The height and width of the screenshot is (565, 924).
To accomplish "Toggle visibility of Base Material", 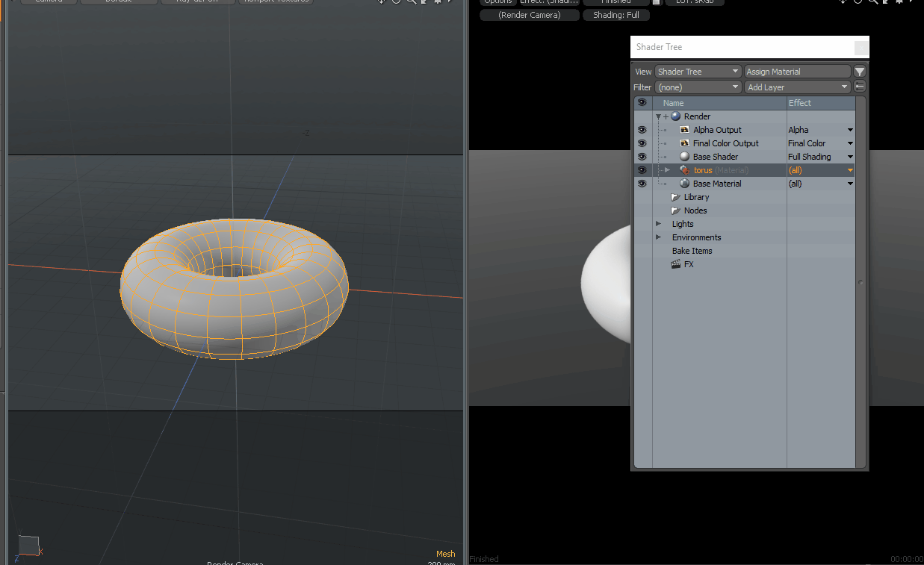I will pyautogui.click(x=642, y=184).
